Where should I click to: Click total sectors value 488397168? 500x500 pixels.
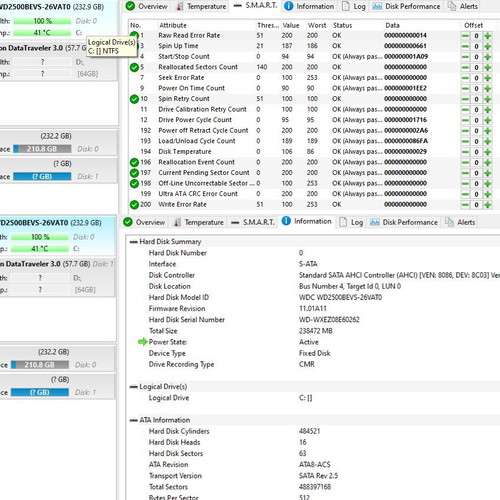[315, 487]
